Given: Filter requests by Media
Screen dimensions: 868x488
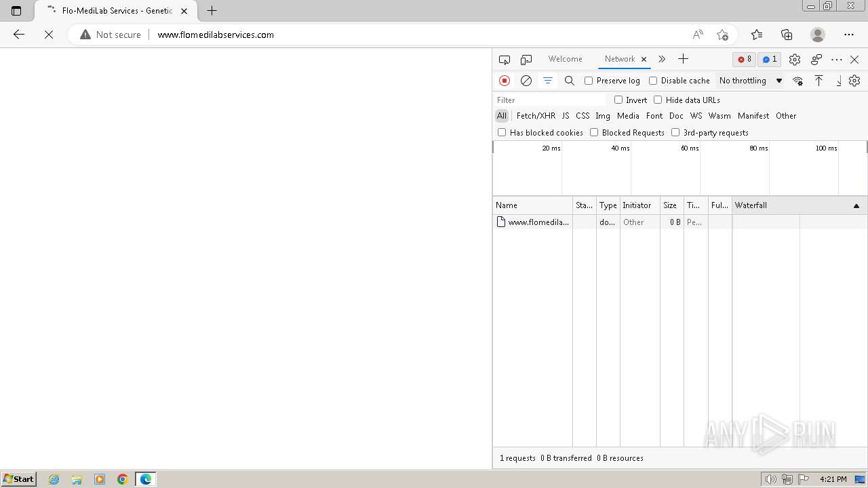Looking at the screenshot, I should click(628, 116).
